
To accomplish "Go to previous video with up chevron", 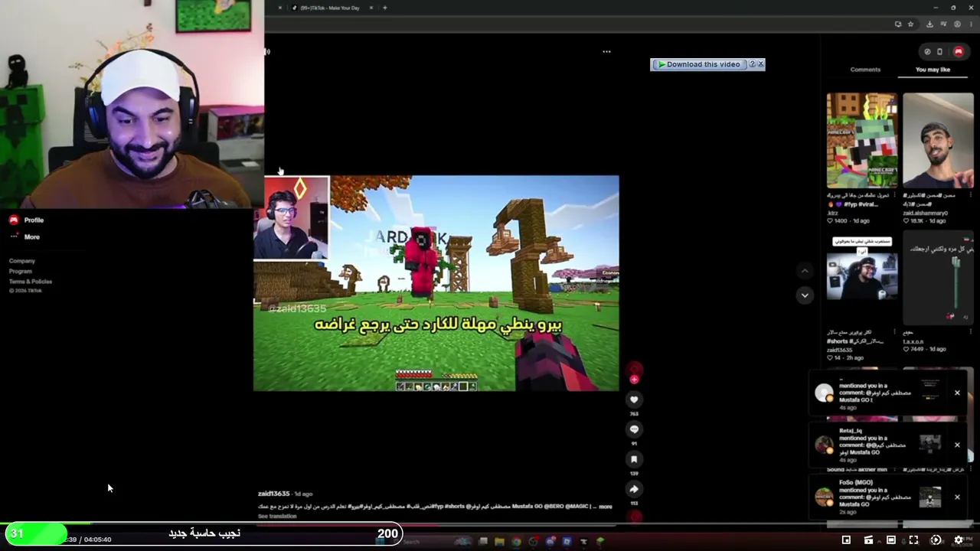I will point(804,271).
